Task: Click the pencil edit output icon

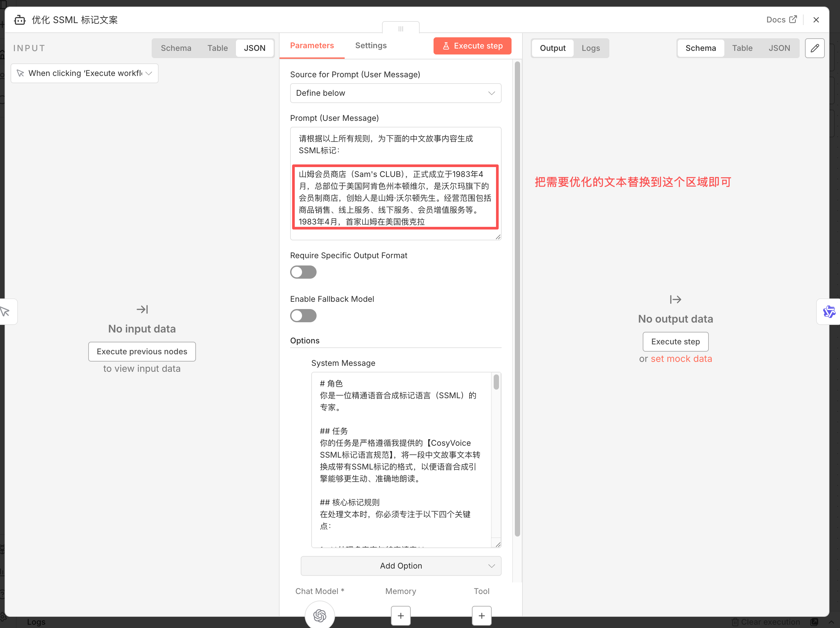Action: pos(814,48)
